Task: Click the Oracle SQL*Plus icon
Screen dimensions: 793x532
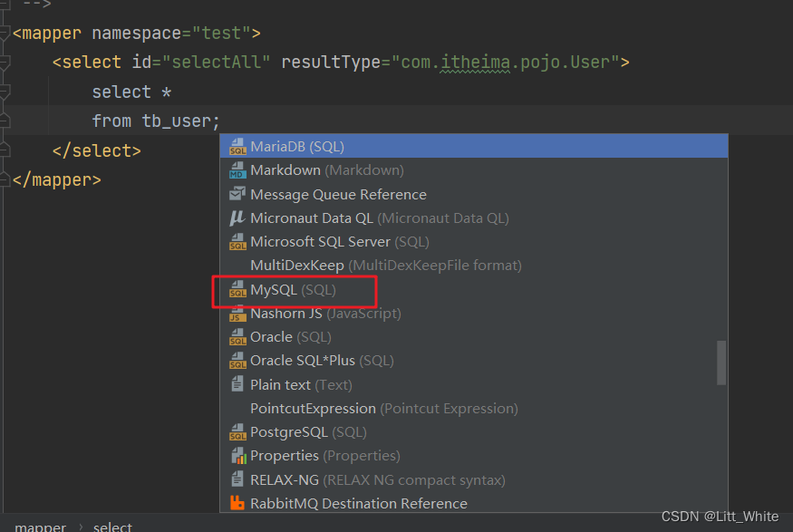Action: click(237, 361)
